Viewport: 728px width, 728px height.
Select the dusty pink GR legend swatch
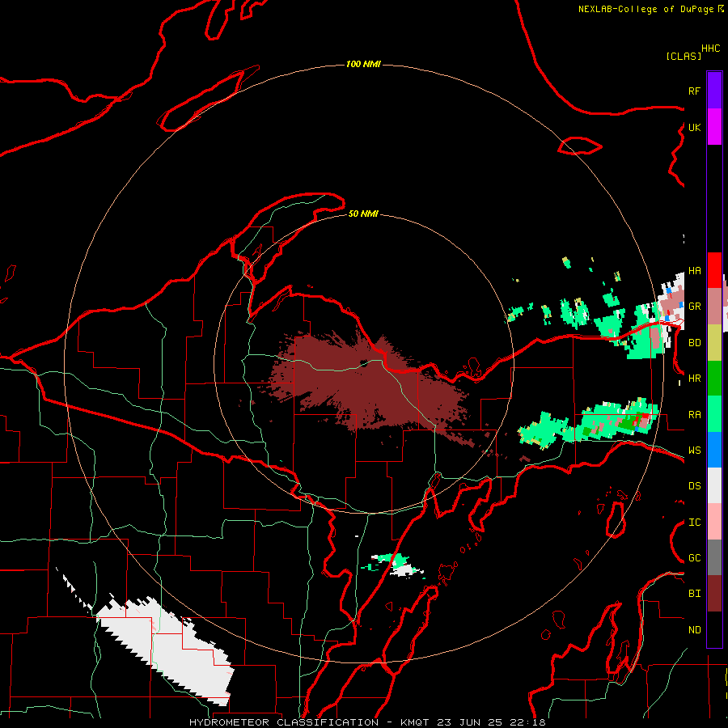[714, 307]
